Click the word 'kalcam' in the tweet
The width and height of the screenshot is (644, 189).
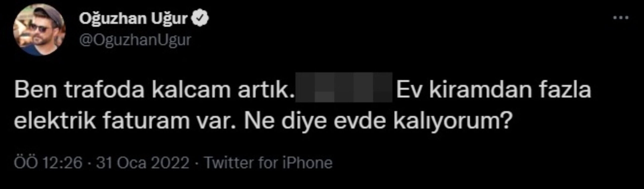tap(191, 90)
